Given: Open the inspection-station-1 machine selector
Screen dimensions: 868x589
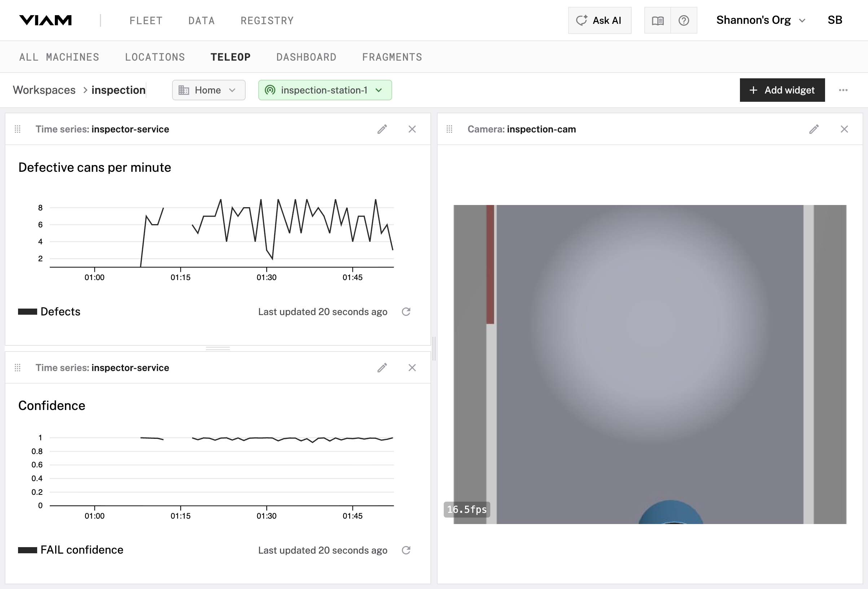Looking at the screenshot, I should coord(325,90).
